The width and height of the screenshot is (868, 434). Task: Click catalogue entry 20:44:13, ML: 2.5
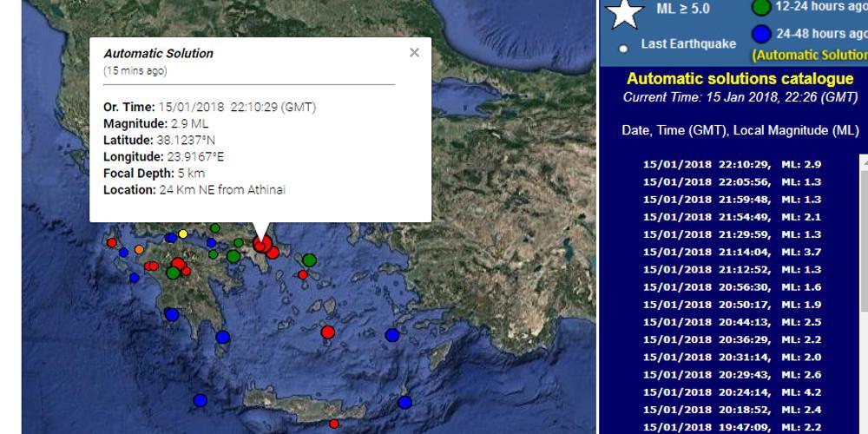click(732, 322)
